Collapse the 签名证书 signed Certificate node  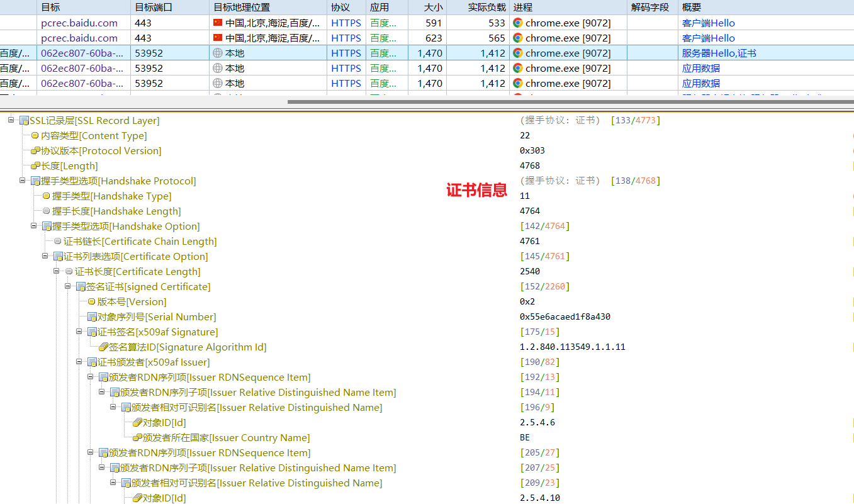click(67, 286)
